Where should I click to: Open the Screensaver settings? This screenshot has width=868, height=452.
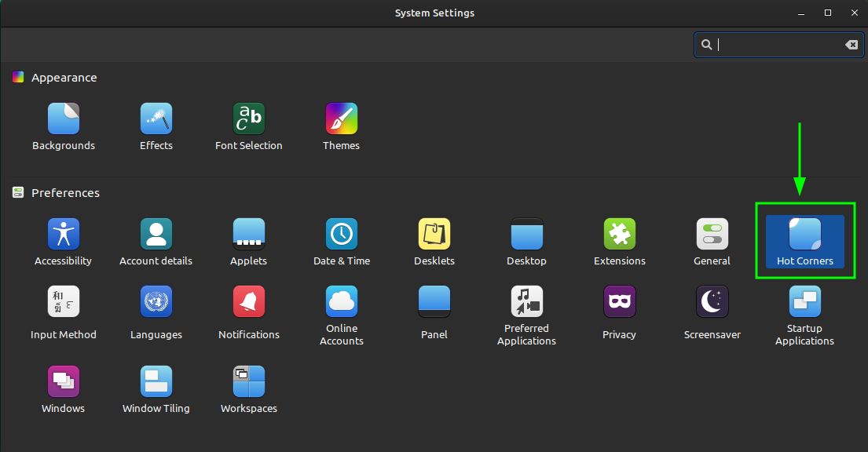712,312
